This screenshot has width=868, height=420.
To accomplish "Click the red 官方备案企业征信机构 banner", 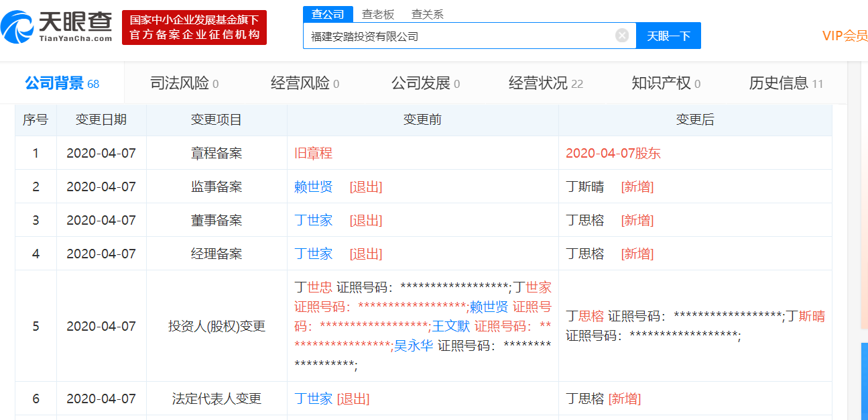I will [194, 28].
